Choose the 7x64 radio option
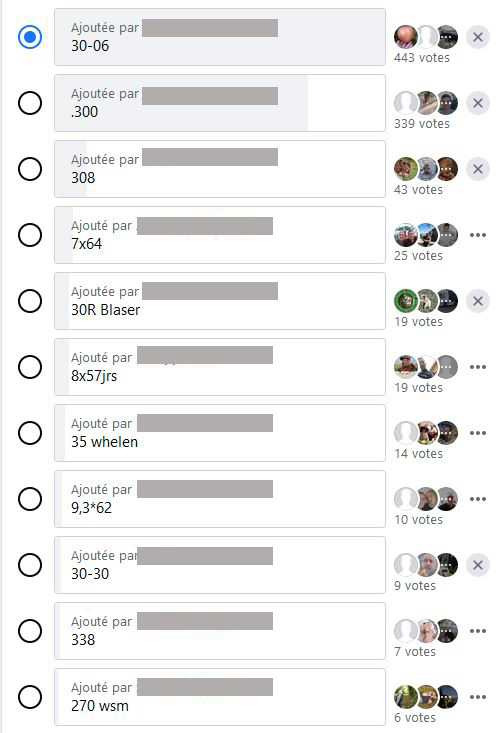The image size is (502, 733). 30,235
